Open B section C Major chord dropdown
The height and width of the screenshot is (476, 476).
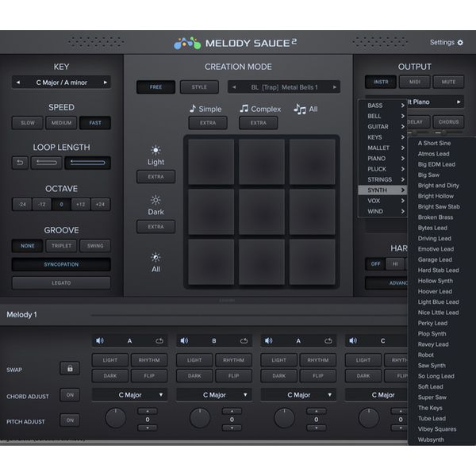pyautogui.click(x=214, y=395)
